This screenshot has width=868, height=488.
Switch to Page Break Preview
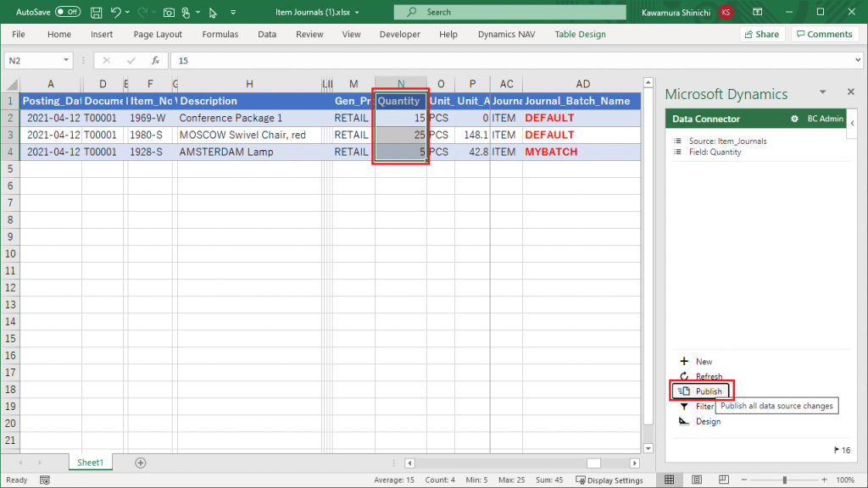pyautogui.click(x=724, y=480)
